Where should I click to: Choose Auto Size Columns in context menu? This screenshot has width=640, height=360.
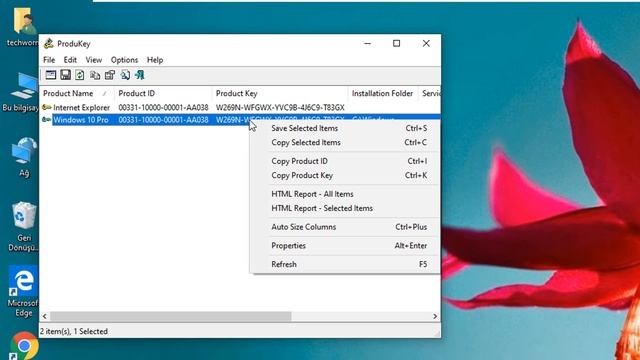pos(346,227)
